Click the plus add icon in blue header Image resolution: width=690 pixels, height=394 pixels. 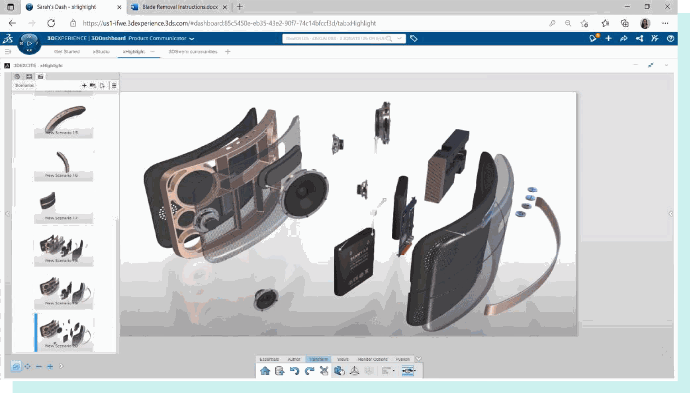[609, 38]
